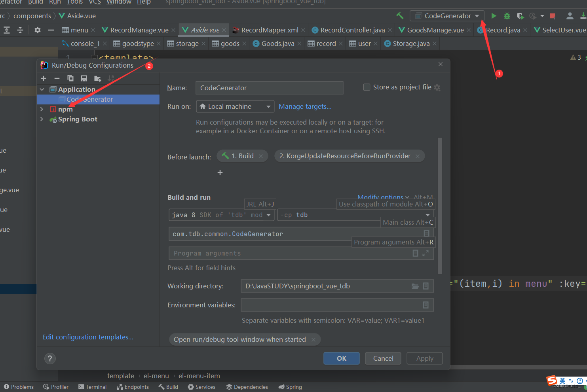Image resolution: width=587 pixels, height=392 pixels.
Task: Open Services tool window
Action: click(201, 387)
